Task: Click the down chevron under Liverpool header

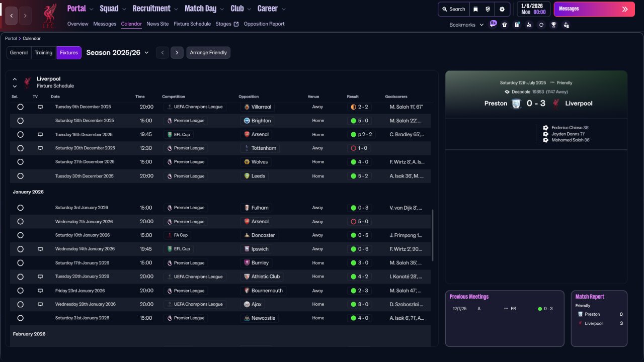Action: [x=15, y=86]
